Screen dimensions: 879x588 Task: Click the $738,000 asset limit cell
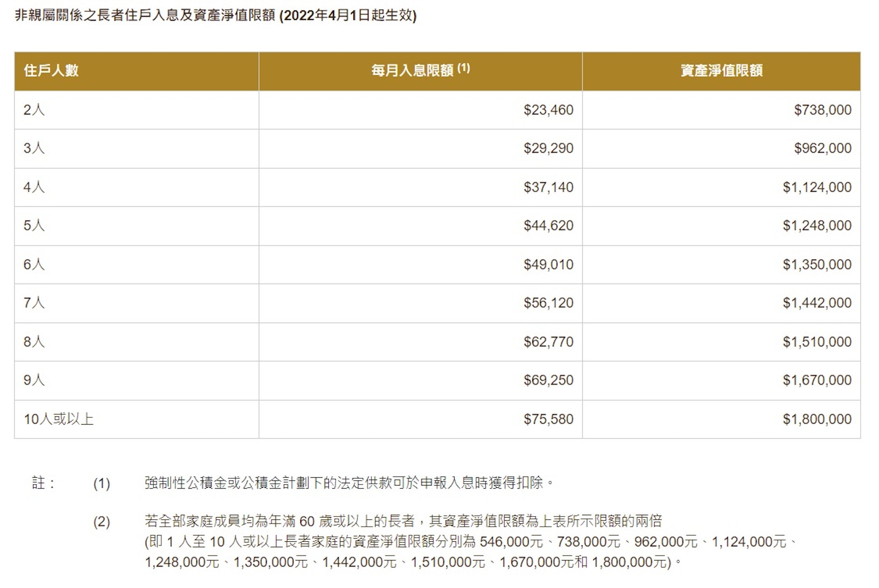click(x=823, y=110)
